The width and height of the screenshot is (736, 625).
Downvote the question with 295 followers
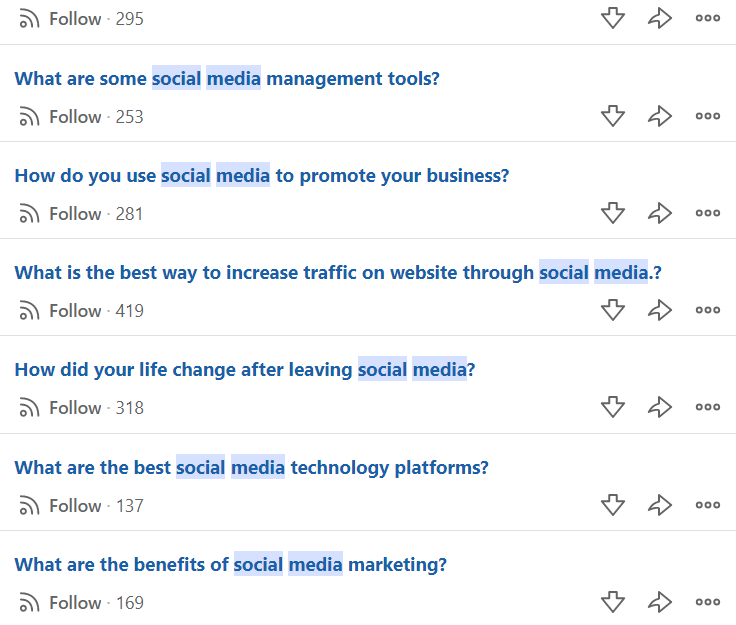click(x=613, y=18)
